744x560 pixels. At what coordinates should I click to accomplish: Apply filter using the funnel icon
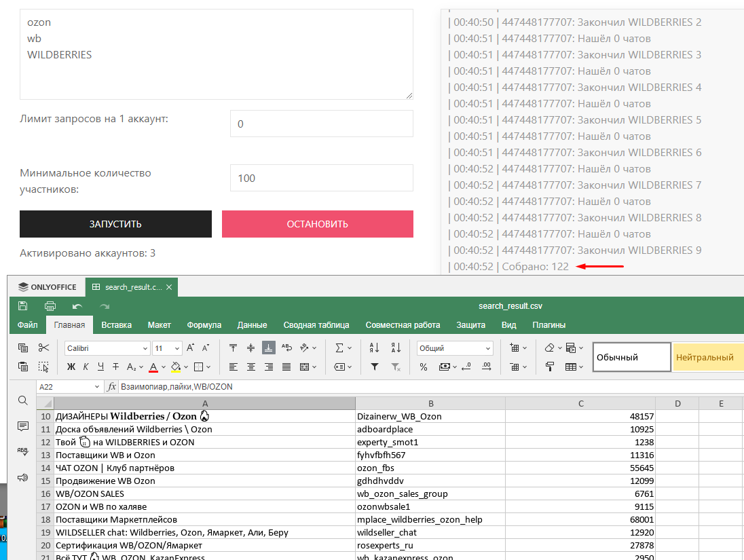click(374, 367)
